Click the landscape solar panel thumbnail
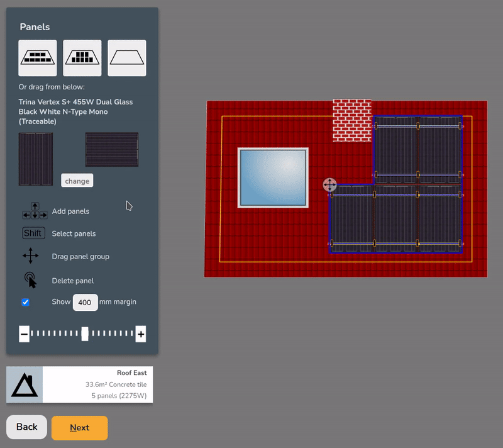503x448 pixels. tap(112, 150)
